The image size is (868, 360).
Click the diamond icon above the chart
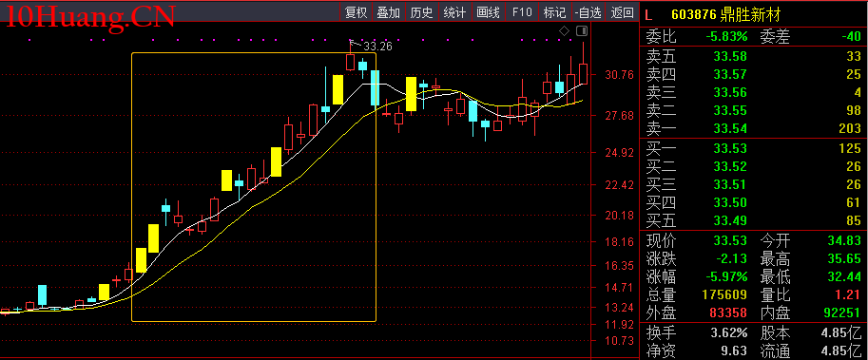(x=564, y=30)
